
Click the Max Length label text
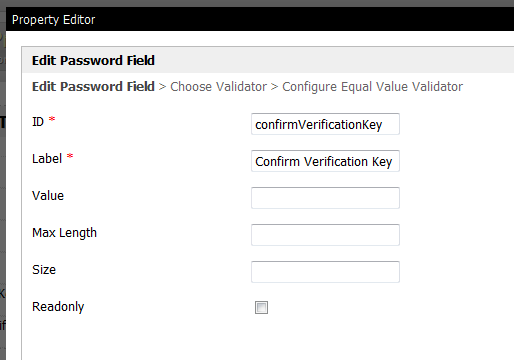64,233
